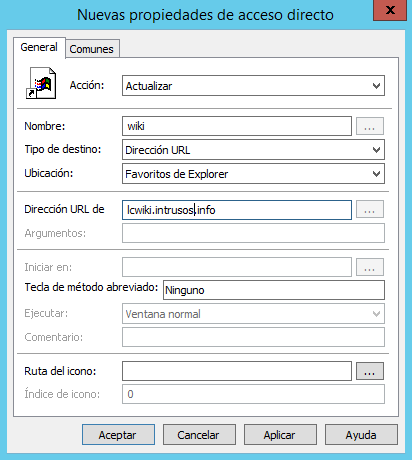Screen dimensions: 412x460
Task: Expand the Acción dropdown showing Actualizar
Action: (253, 86)
